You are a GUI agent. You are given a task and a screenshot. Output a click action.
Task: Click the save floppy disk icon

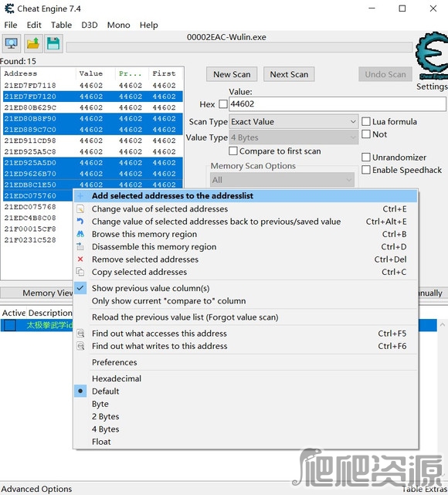coord(53,43)
